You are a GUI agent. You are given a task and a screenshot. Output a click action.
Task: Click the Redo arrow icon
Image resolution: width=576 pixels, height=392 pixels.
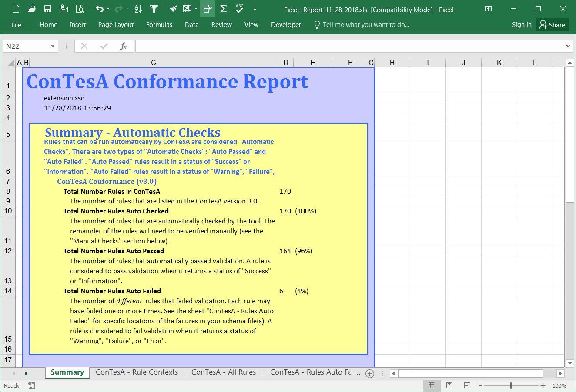[119, 9]
